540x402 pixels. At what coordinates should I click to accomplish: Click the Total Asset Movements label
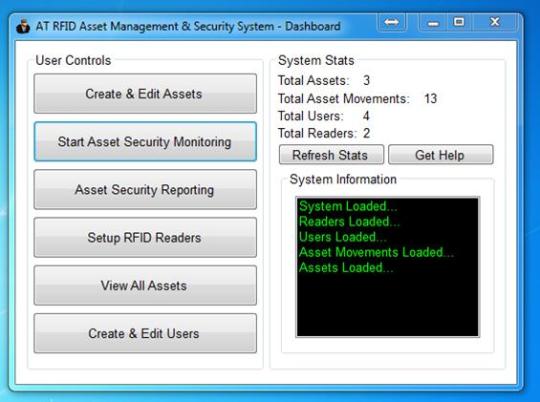click(344, 99)
